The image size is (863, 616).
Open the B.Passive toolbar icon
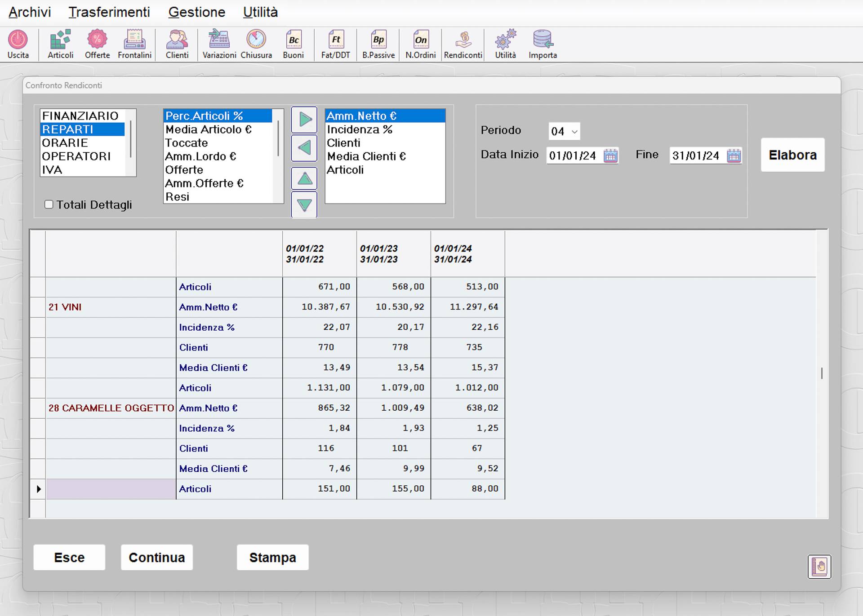click(378, 40)
